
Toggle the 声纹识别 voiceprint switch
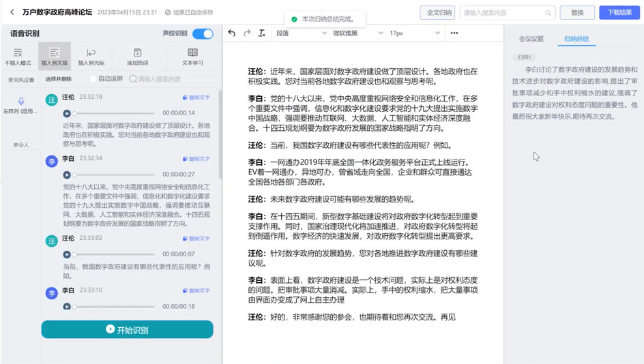pyautogui.click(x=203, y=33)
